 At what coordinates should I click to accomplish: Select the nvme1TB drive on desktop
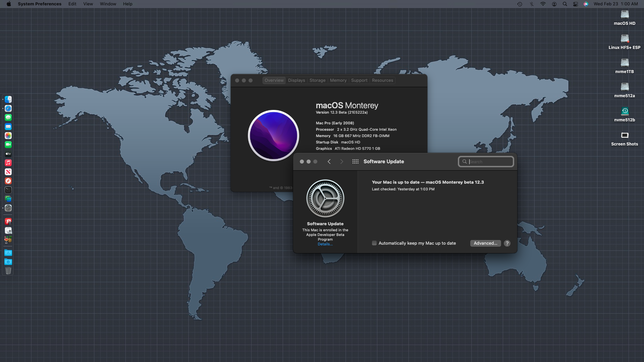pos(625,63)
